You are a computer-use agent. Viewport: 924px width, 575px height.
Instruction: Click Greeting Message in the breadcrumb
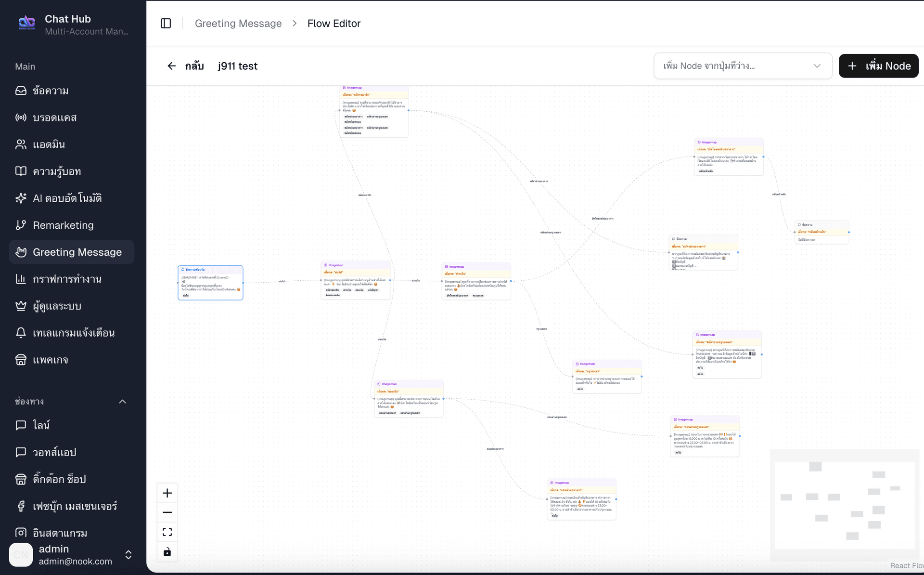(x=238, y=23)
